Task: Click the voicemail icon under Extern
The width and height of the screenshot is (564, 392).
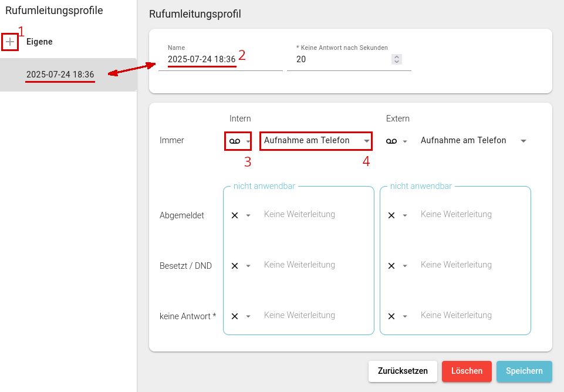Action: coord(391,141)
